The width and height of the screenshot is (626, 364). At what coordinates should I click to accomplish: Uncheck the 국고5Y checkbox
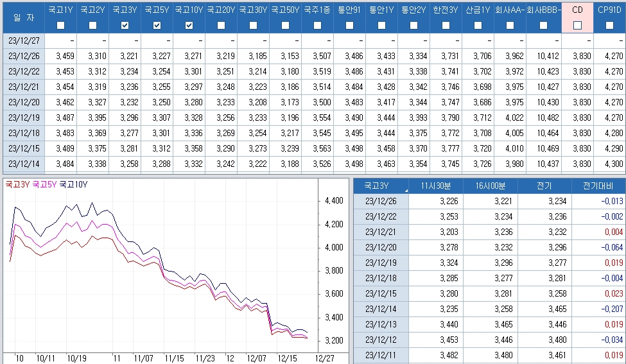[x=157, y=26]
